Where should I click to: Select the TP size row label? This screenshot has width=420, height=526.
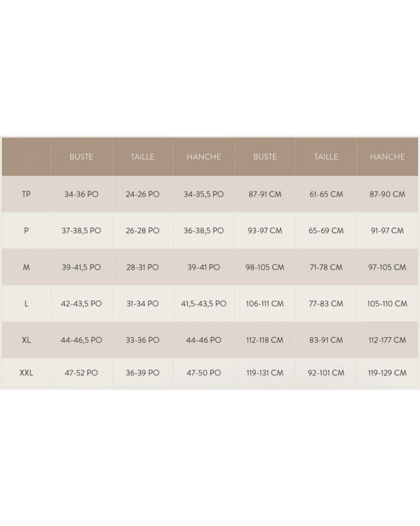click(26, 194)
